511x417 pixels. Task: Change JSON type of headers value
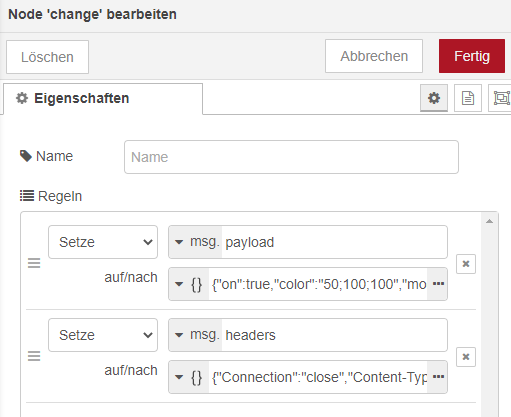click(x=189, y=377)
